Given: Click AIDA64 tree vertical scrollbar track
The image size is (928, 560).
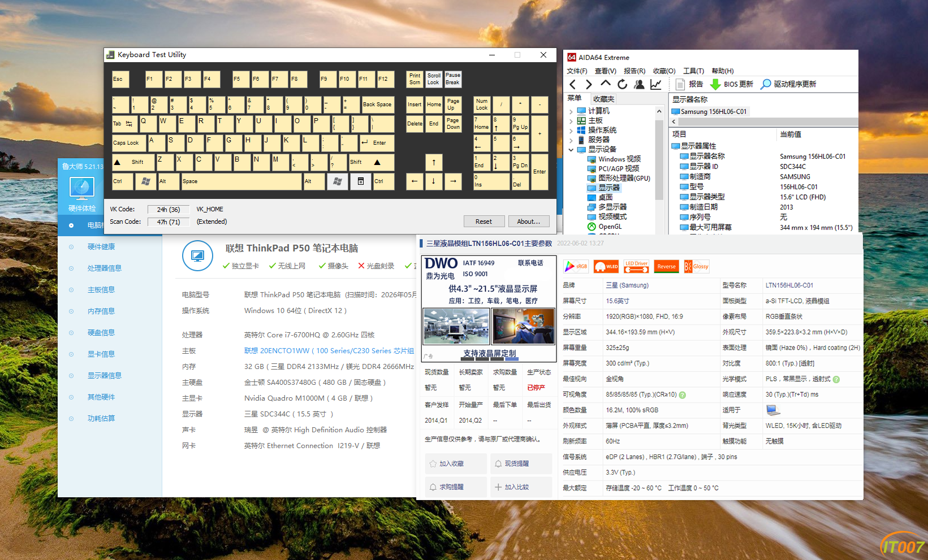Looking at the screenshot, I should click(x=659, y=170).
